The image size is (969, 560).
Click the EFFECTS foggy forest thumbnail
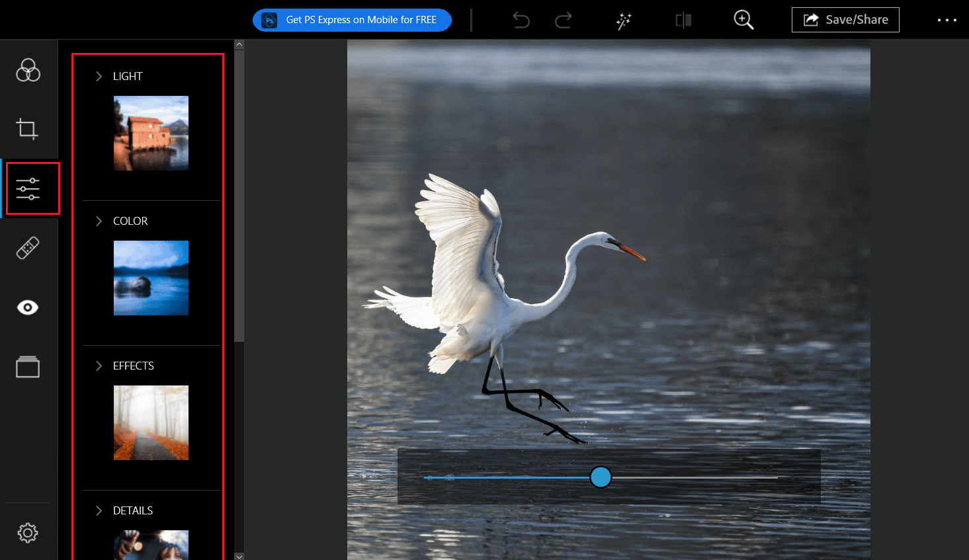click(151, 422)
